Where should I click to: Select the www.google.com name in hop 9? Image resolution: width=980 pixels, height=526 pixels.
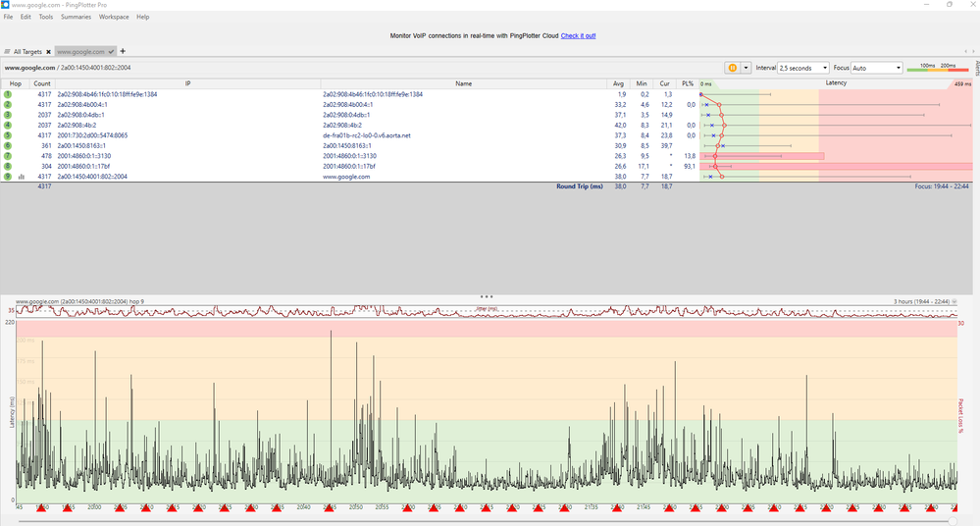tap(345, 177)
